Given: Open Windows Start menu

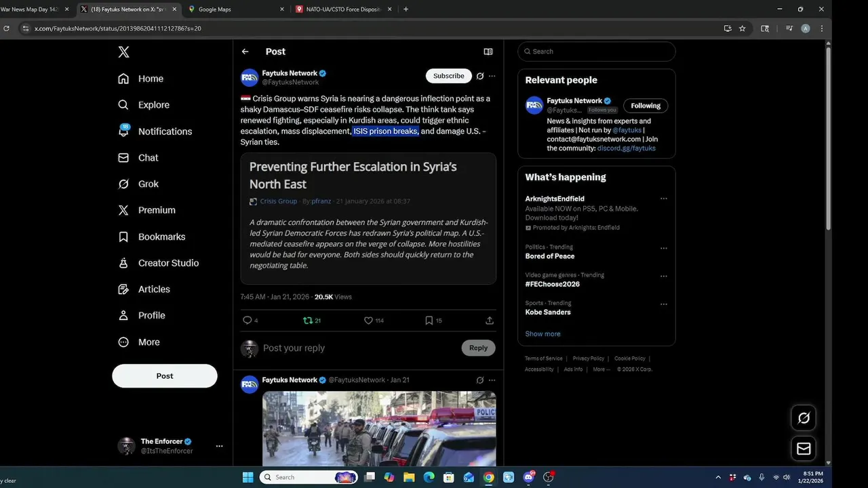Looking at the screenshot, I should [248, 477].
